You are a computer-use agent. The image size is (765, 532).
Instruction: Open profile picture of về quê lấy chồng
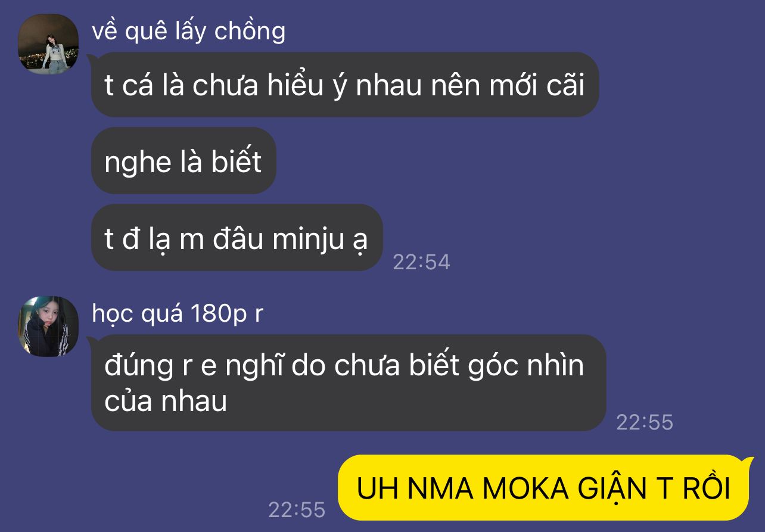(x=48, y=44)
